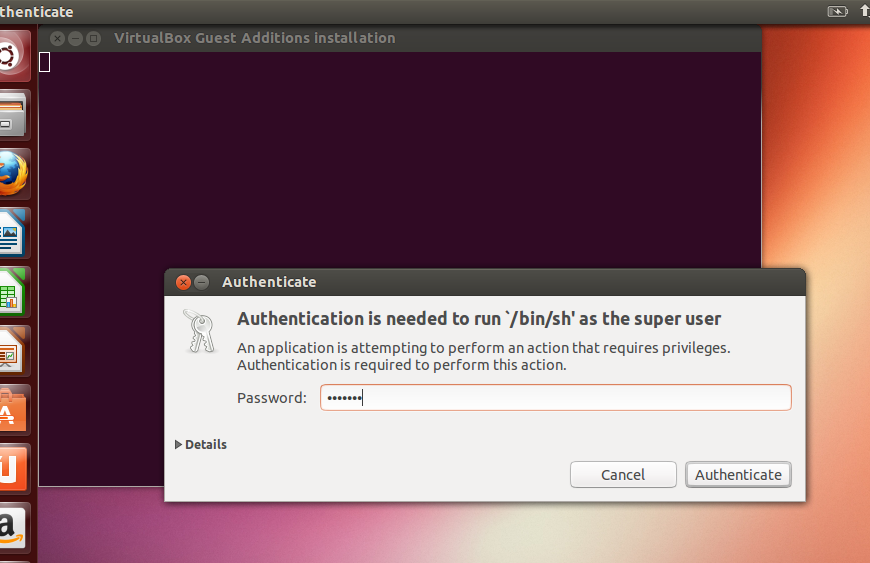Viewport: 870px width, 563px height.
Task: Close the Authenticate dialog
Action: [183, 282]
